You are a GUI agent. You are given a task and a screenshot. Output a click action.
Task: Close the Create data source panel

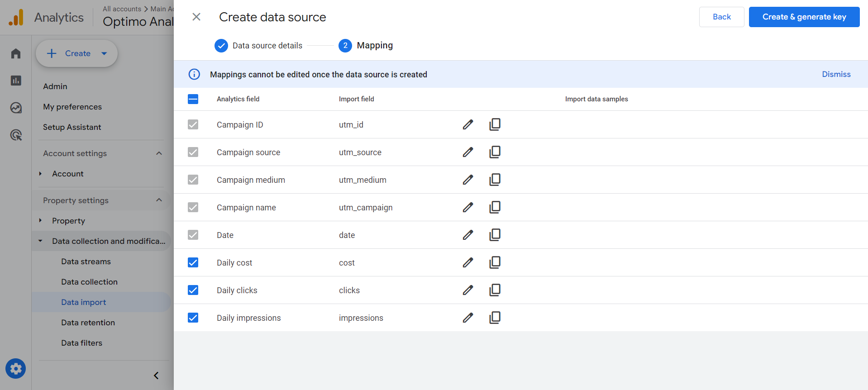(196, 17)
